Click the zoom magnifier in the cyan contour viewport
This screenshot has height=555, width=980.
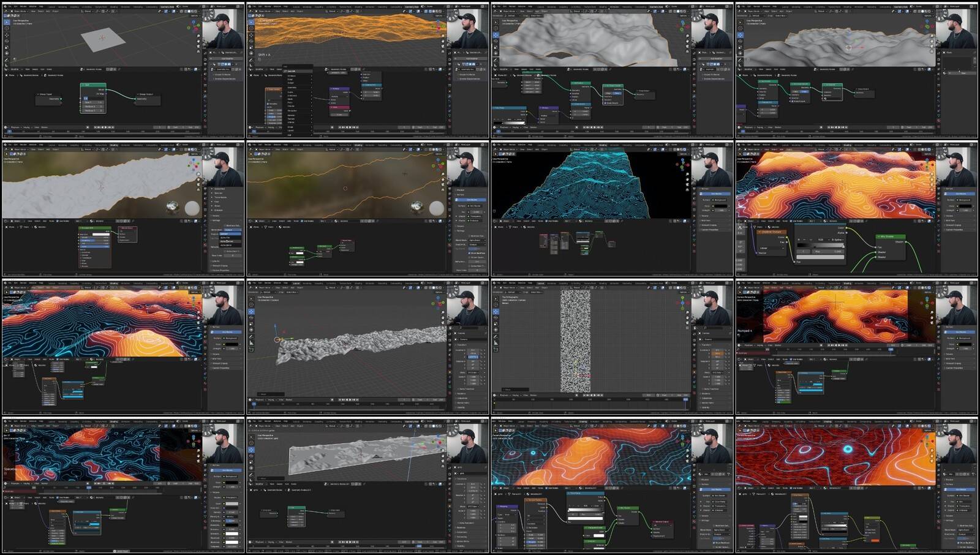click(x=687, y=175)
